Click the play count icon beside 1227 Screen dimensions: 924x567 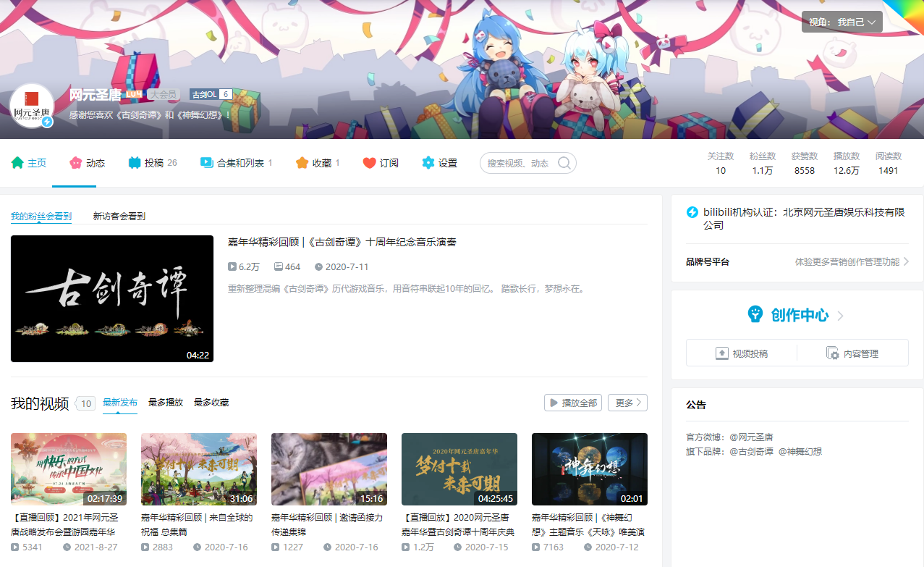point(276,547)
